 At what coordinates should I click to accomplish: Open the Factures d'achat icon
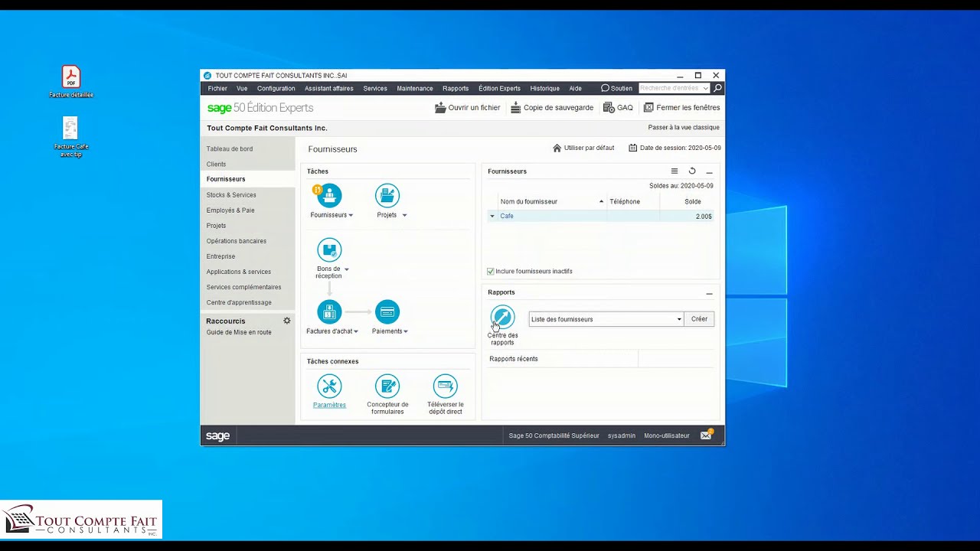329,311
